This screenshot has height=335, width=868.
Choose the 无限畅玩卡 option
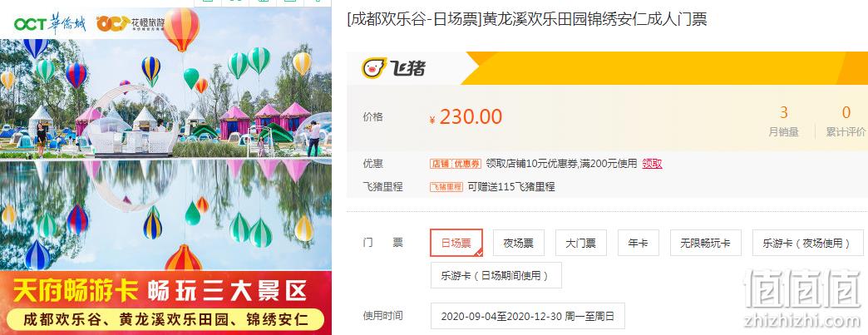point(705,243)
